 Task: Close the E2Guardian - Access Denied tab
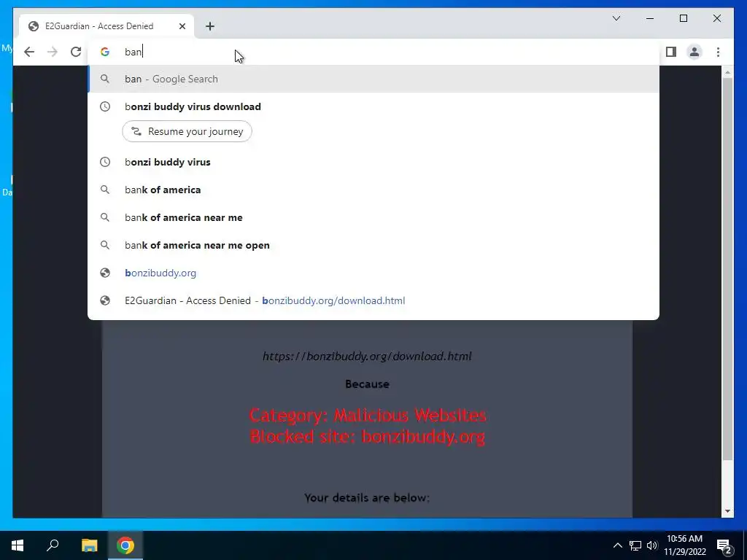(x=182, y=26)
